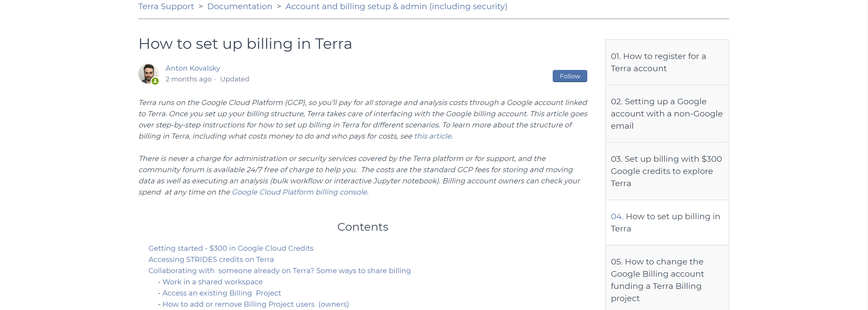Screen dimensions: 868x310
Task: Open the 'this article' hyperlink
Action: tap(432, 136)
